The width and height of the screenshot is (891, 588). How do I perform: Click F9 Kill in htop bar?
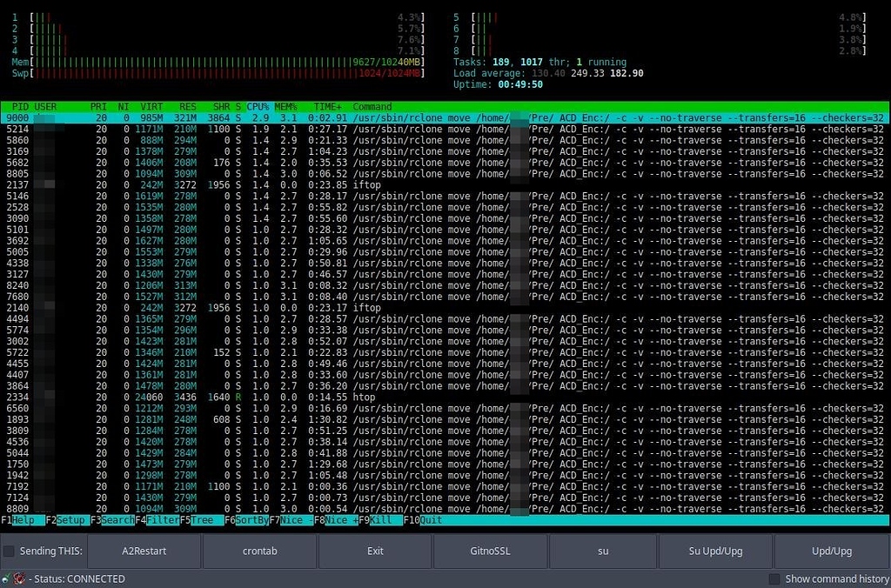point(381,520)
